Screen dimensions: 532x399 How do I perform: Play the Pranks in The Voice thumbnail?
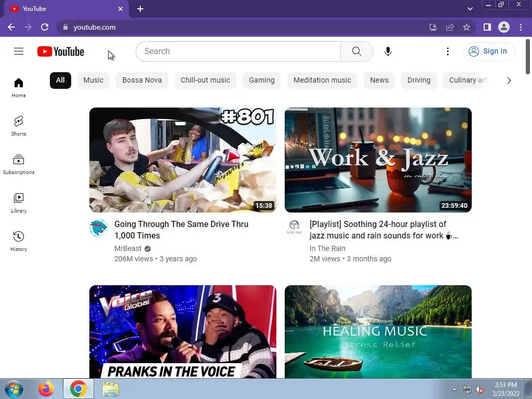[183, 331]
